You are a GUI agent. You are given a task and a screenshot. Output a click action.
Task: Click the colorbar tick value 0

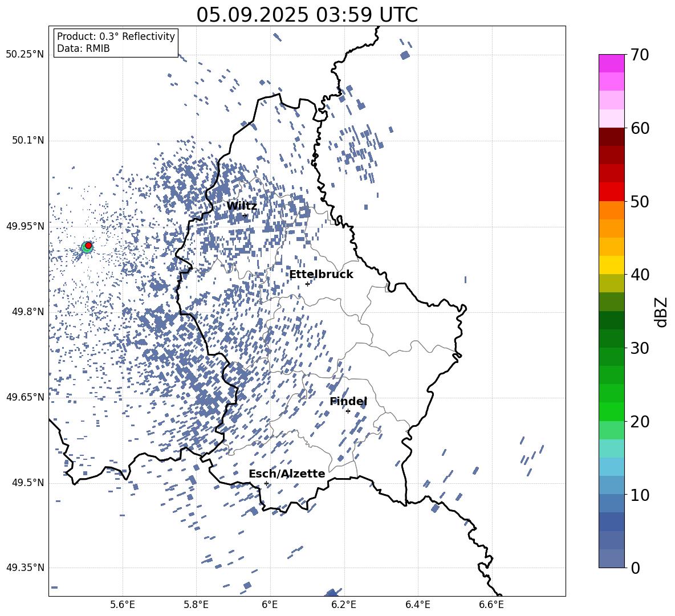point(636,568)
